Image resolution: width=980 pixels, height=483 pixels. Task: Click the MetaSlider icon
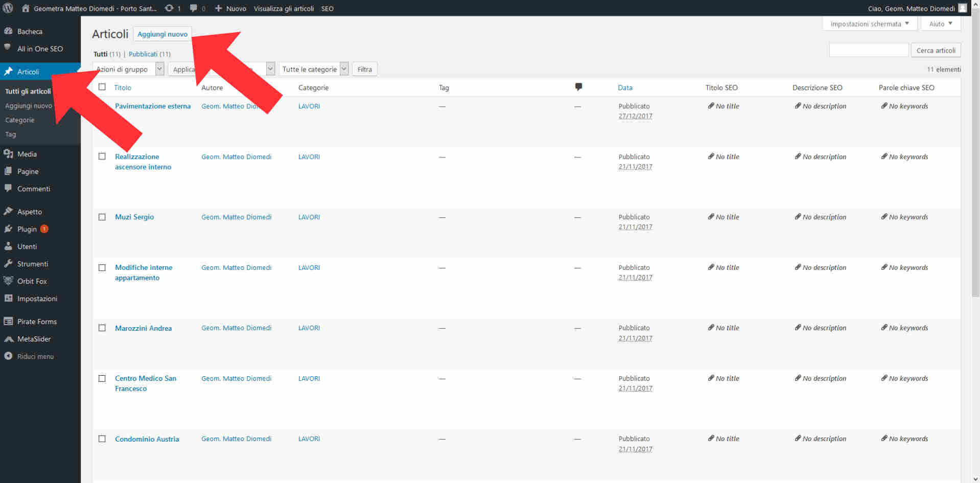8,339
